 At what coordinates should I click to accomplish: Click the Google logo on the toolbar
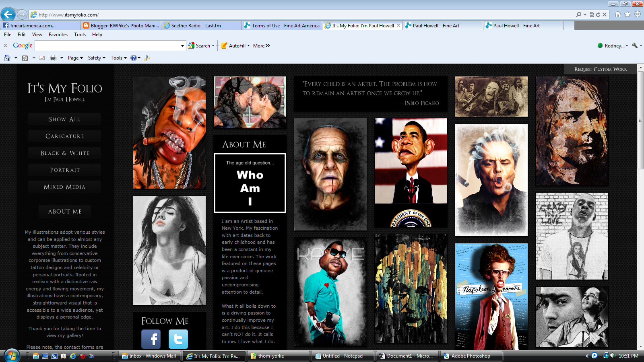coord(23,45)
